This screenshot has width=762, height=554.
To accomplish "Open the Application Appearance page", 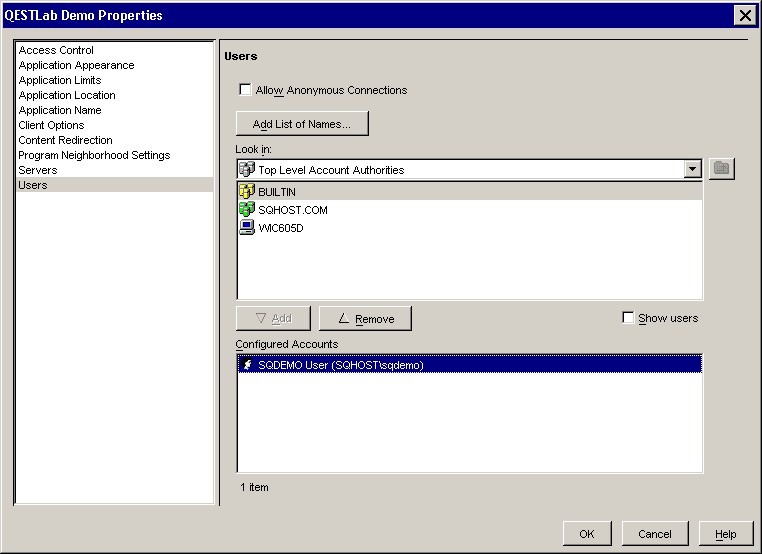I will [76, 65].
